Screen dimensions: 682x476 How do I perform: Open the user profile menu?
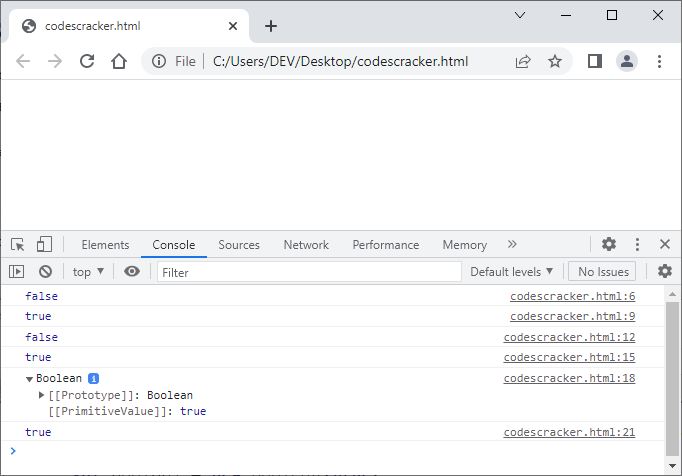(627, 61)
